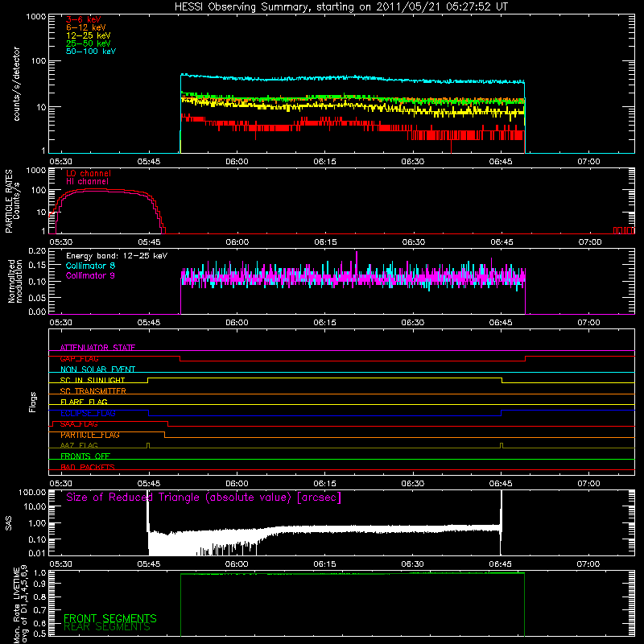
Task: Click the green FRONTS_OFF flag label
Action: 85,456
